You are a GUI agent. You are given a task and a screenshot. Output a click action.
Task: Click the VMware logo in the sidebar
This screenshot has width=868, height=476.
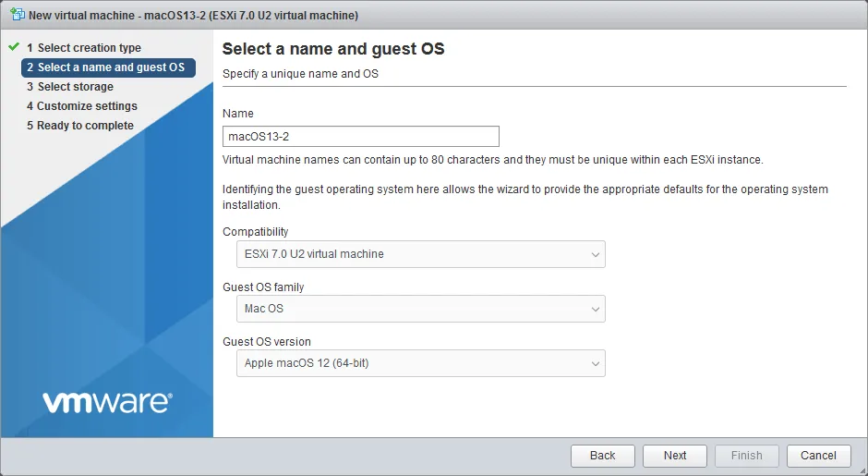[x=107, y=401]
